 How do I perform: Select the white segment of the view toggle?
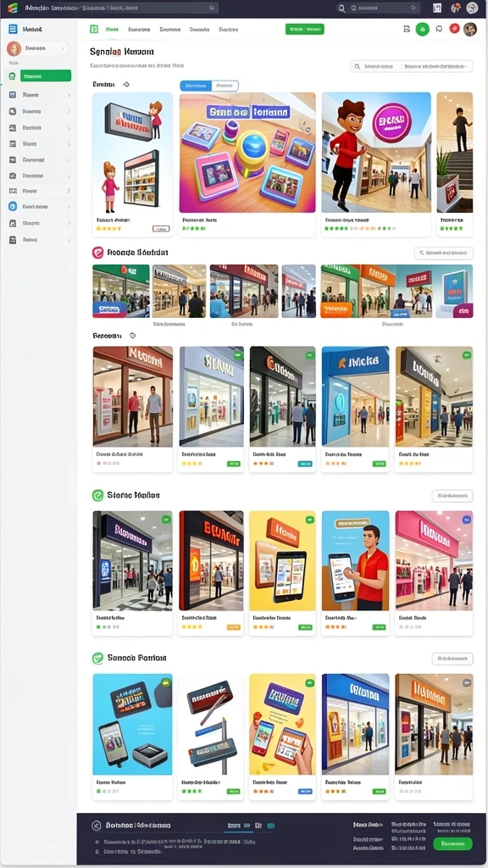(225, 86)
